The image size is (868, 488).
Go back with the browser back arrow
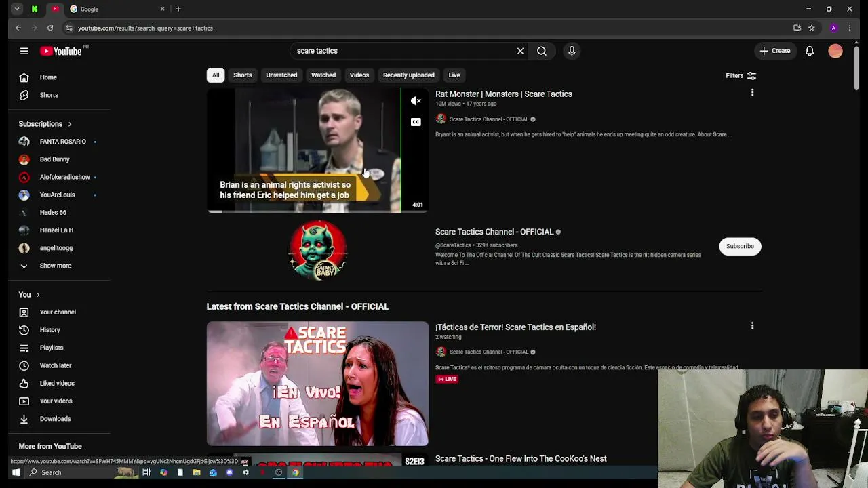(18, 28)
